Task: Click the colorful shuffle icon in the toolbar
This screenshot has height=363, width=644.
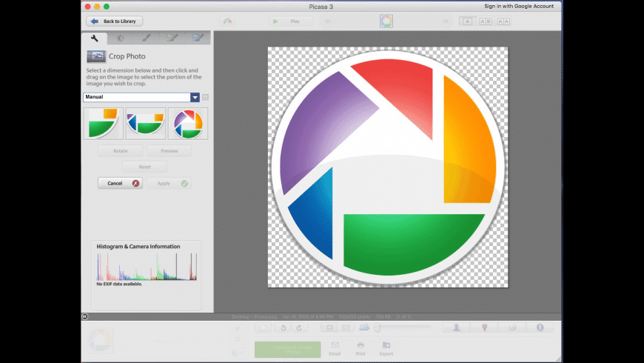Action: pos(227,21)
